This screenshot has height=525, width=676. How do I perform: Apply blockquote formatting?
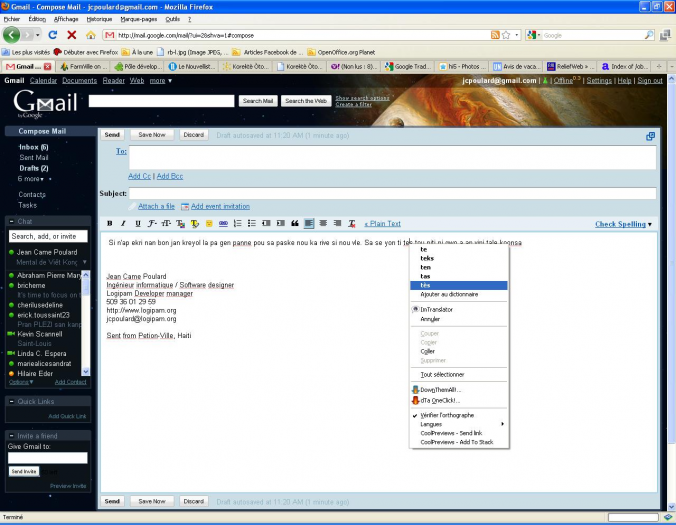click(295, 223)
